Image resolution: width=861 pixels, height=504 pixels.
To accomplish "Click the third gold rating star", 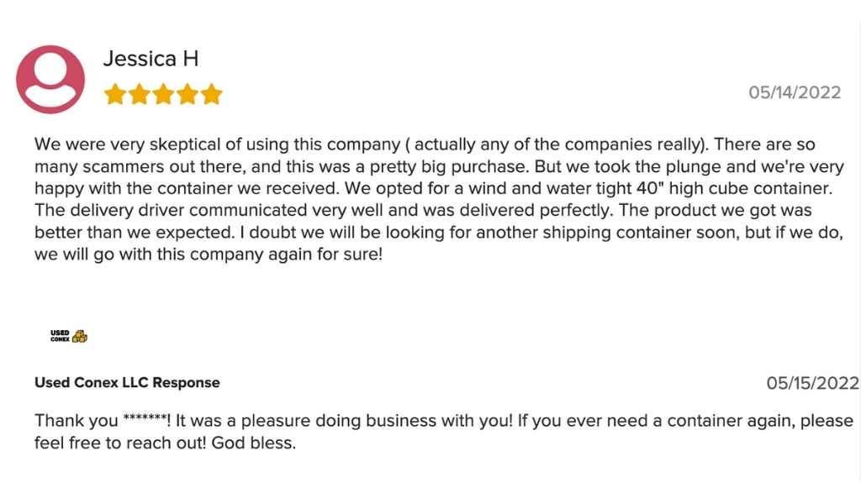I will [x=164, y=94].
